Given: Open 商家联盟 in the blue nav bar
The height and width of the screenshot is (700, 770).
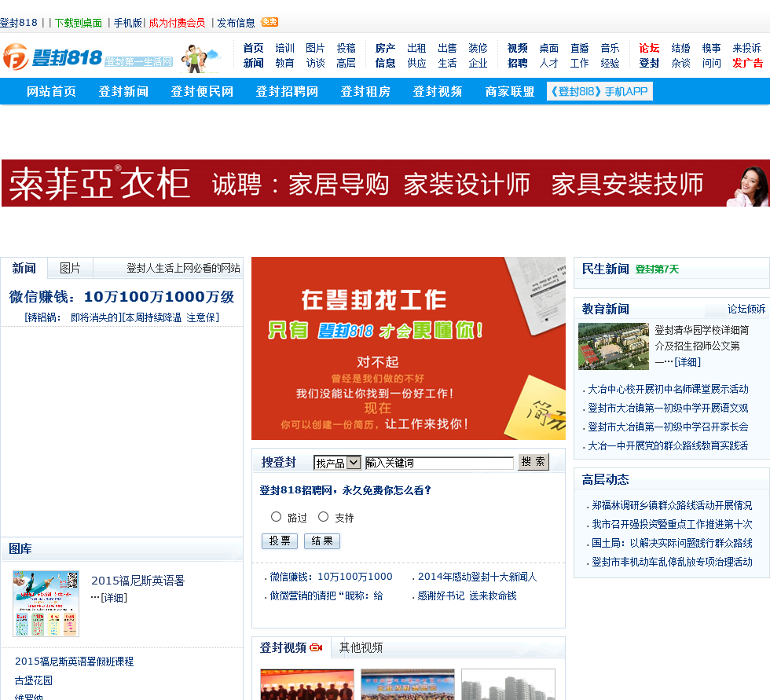Looking at the screenshot, I should pos(510,92).
